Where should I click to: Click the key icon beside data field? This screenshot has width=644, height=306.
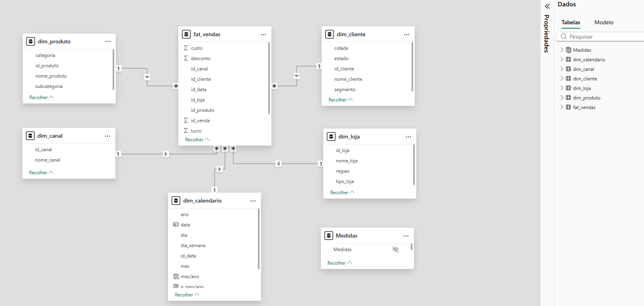(176, 224)
